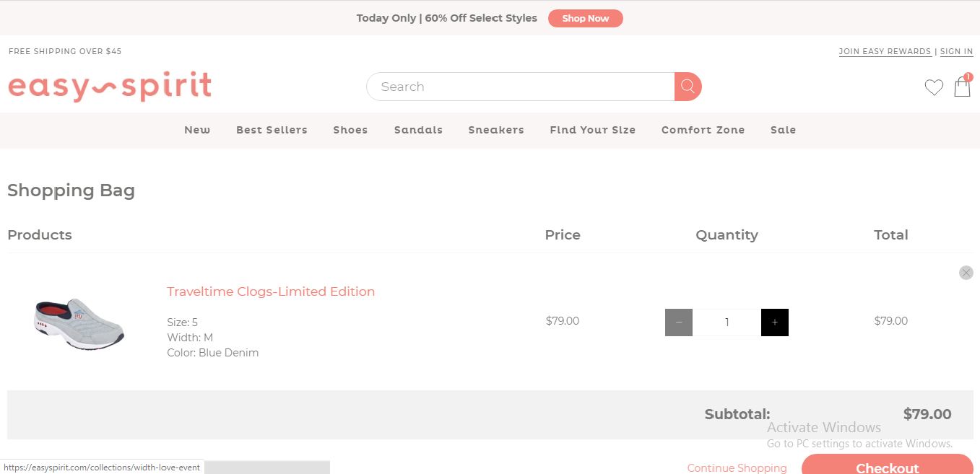
Task: Click the Sign In link
Action: pos(957,51)
